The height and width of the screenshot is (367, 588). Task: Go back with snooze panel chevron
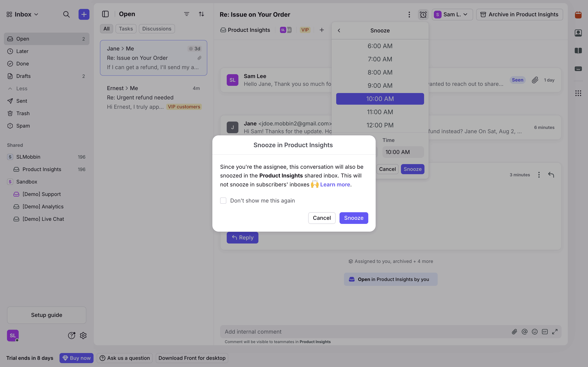pyautogui.click(x=339, y=30)
